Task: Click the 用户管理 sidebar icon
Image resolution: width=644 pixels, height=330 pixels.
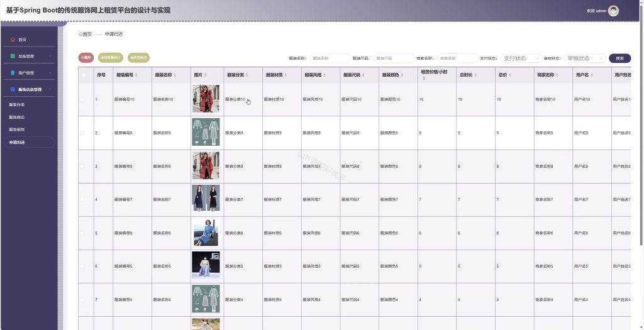Action: [x=13, y=73]
